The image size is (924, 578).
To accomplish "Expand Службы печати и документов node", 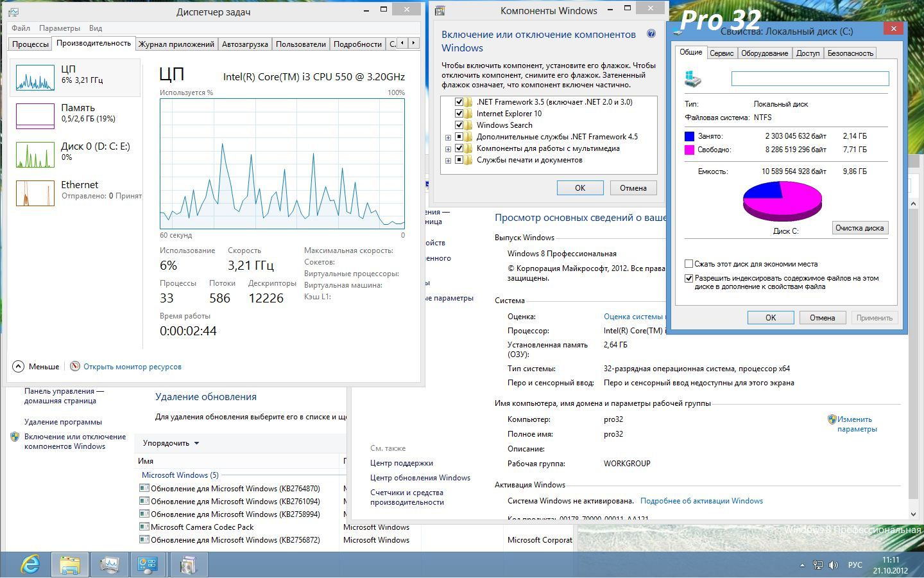I will (448, 161).
